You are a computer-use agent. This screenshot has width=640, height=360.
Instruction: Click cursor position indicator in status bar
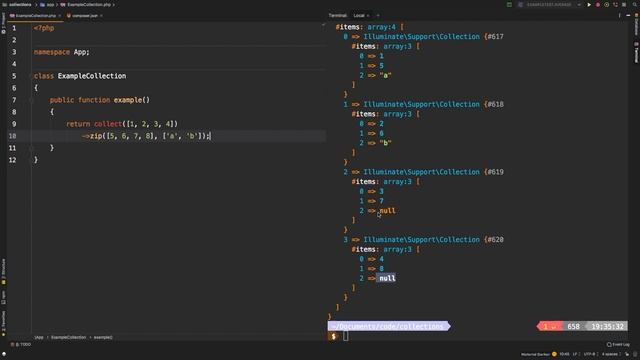pyautogui.click(x=564, y=354)
